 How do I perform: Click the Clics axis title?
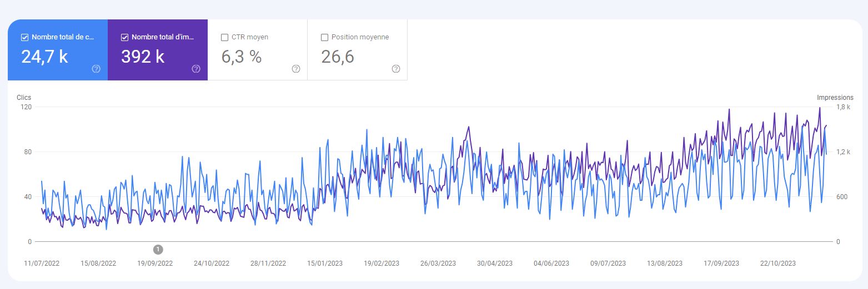(x=24, y=98)
